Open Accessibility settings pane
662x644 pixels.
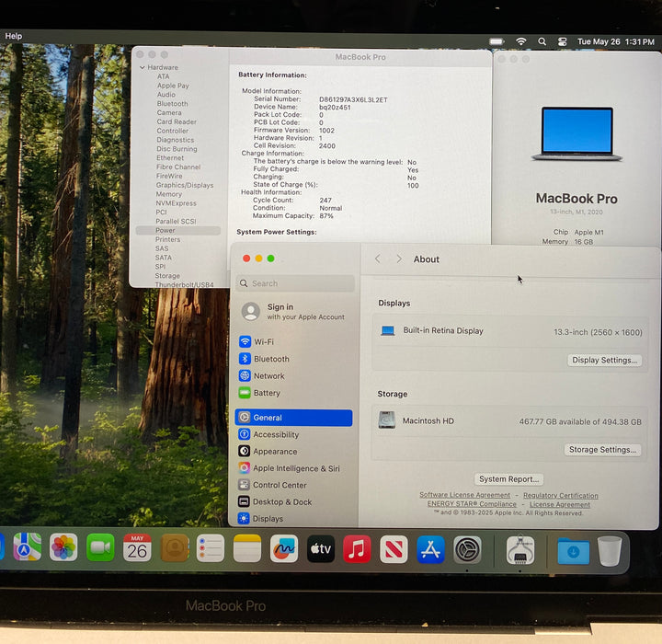tap(294, 434)
